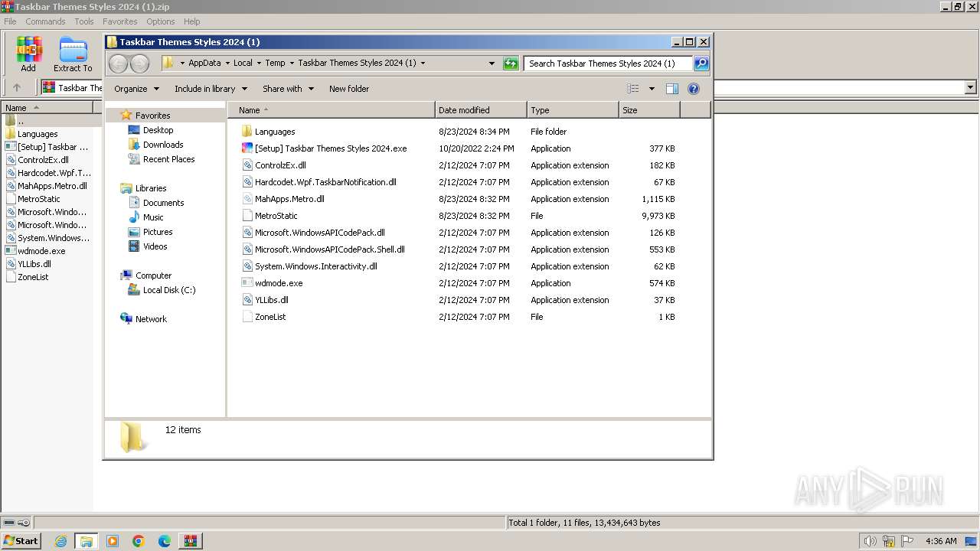The height and width of the screenshot is (551, 980).
Task: Open Network in the navigation pane
Action: tap(151, 319)
